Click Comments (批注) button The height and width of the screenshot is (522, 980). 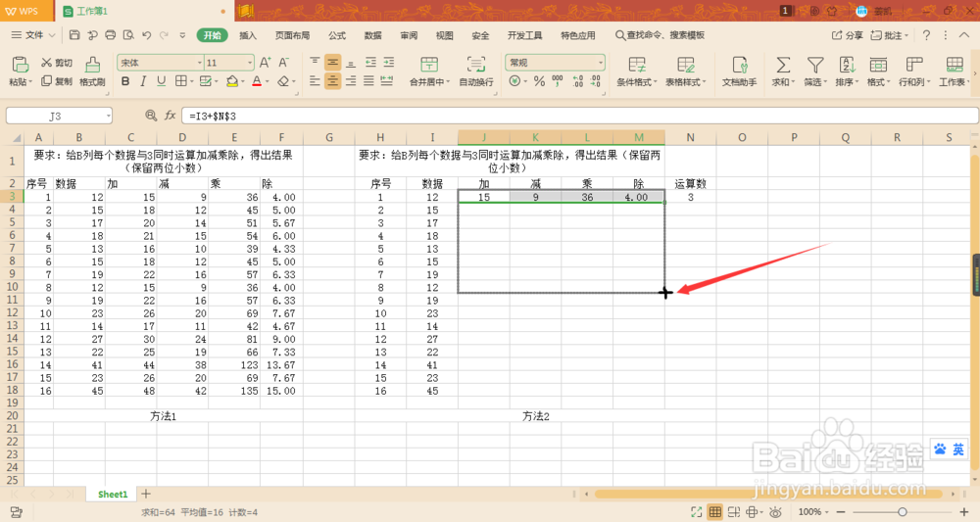pyautogui.click(x=890, y=35)
